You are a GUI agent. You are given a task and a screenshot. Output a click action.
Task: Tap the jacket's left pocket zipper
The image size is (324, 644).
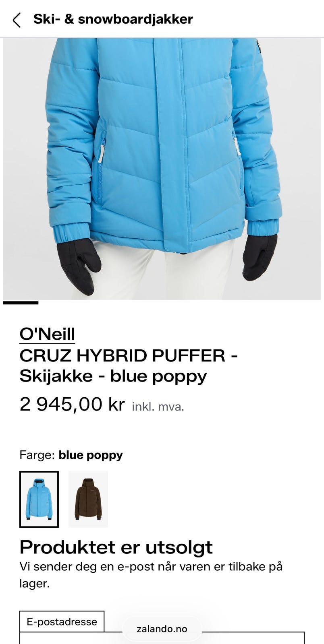click(x=102, y=148)
